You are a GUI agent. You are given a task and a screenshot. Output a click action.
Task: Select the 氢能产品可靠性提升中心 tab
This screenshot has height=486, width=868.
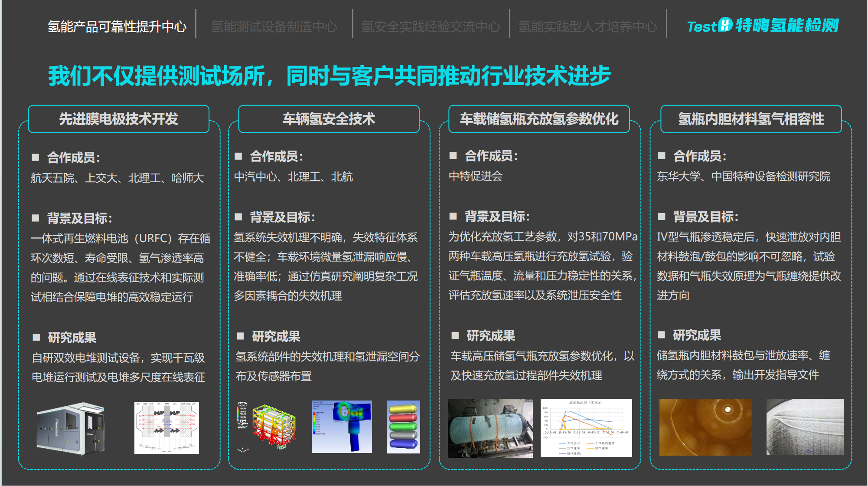[x=117, y=27]
